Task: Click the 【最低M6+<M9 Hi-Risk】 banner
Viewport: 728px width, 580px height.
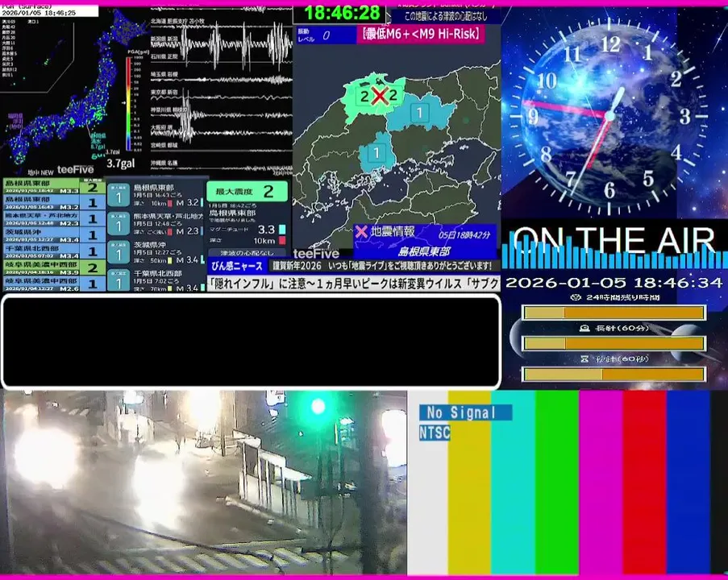Action: pos(420,34)
